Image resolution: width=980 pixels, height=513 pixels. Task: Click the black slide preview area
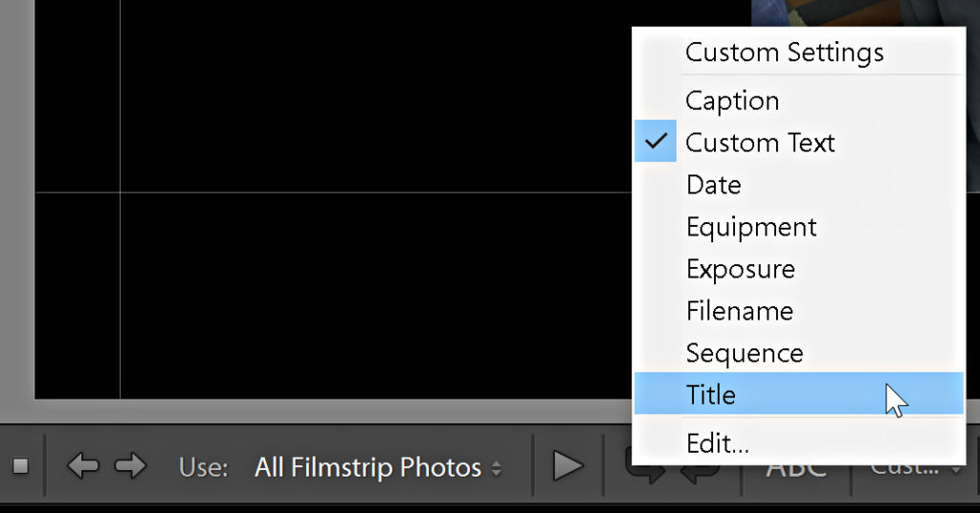click(331, 200)
